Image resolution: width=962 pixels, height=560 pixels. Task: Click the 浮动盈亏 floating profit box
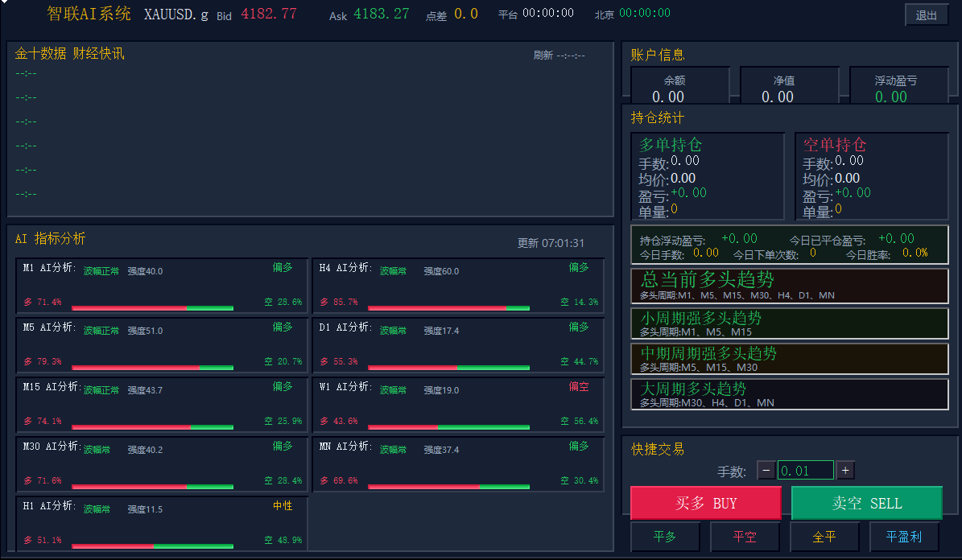tap(899, 85)
